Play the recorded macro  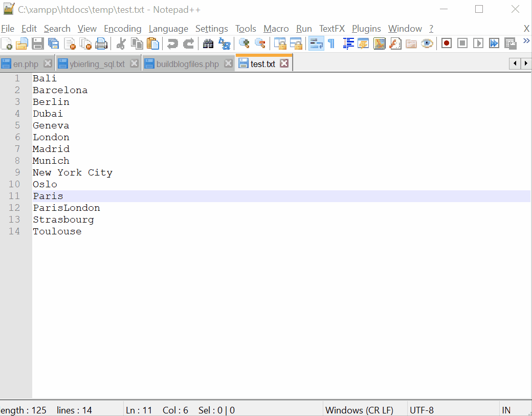478,43
